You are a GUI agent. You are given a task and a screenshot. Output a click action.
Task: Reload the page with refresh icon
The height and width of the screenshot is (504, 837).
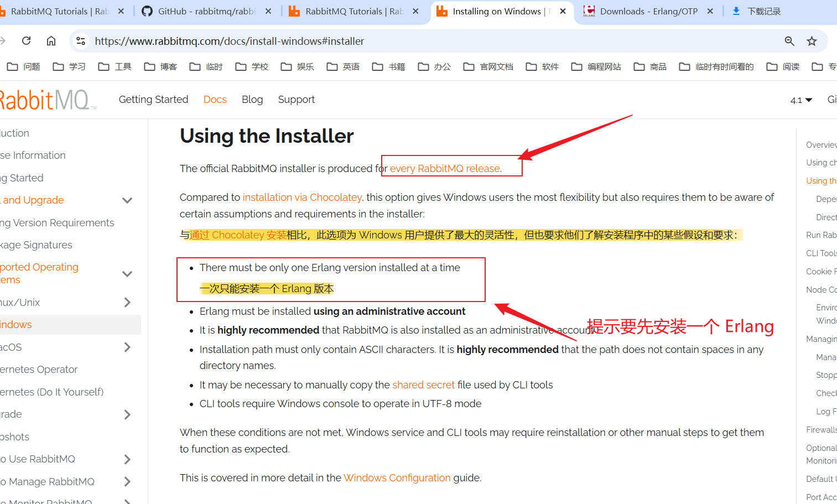point(26,40)
